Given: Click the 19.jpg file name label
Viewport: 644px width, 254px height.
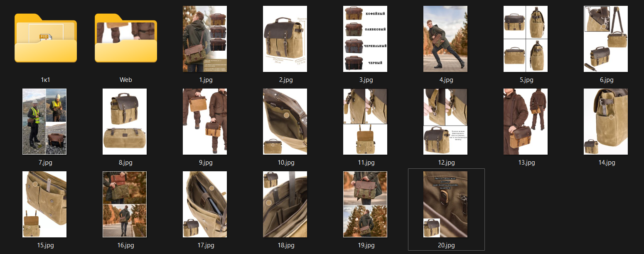Looking at the screenshot, I should coord(365,245).
